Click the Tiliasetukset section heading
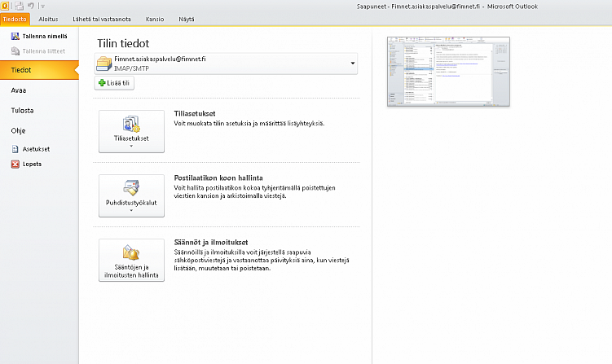The height and width of the screenshot is (364, 612). [195, 113]
